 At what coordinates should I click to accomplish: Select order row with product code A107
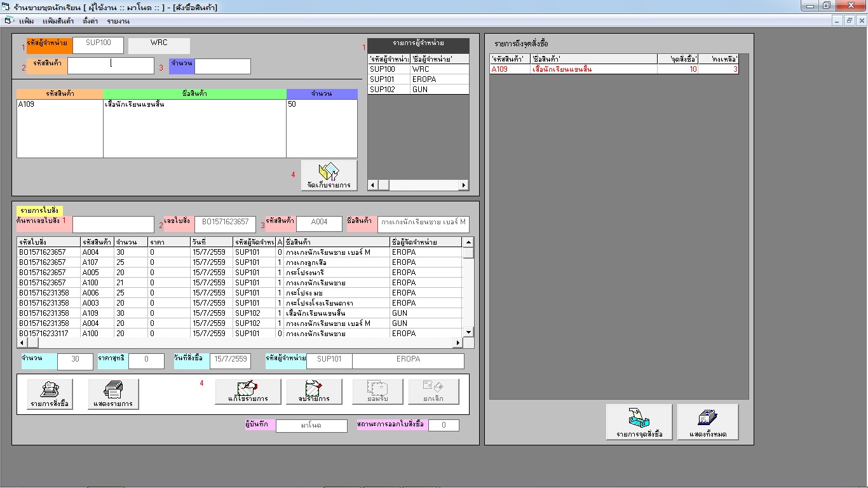[240, 262]
